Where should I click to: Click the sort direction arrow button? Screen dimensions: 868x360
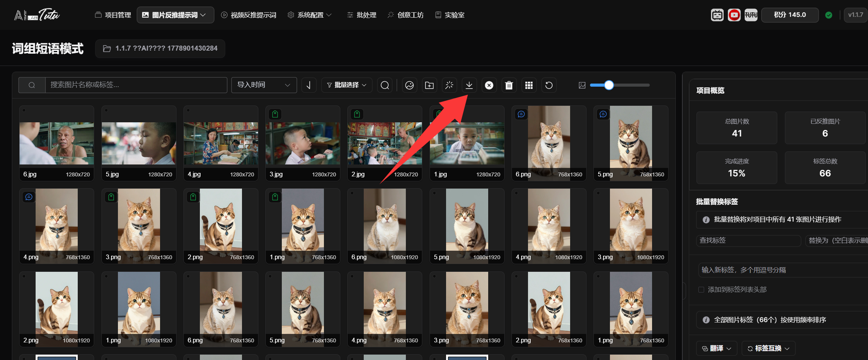click(309, 85)
